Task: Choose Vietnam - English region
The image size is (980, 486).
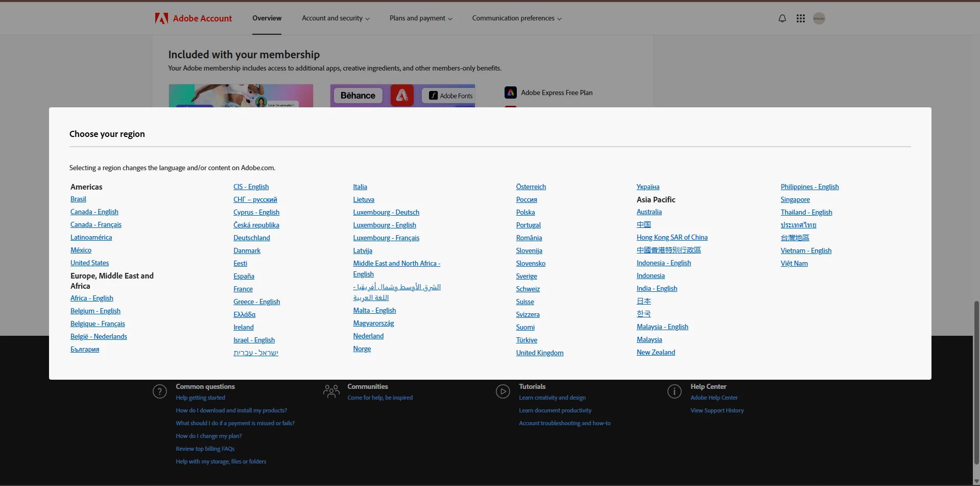Action: point(806,251)
